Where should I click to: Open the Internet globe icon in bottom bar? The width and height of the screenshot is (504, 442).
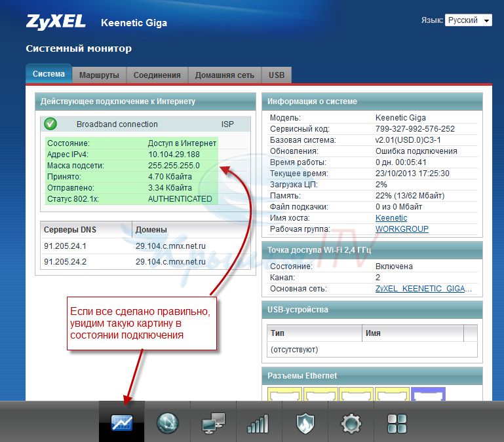pyautogui.click(x=168, y=423)
